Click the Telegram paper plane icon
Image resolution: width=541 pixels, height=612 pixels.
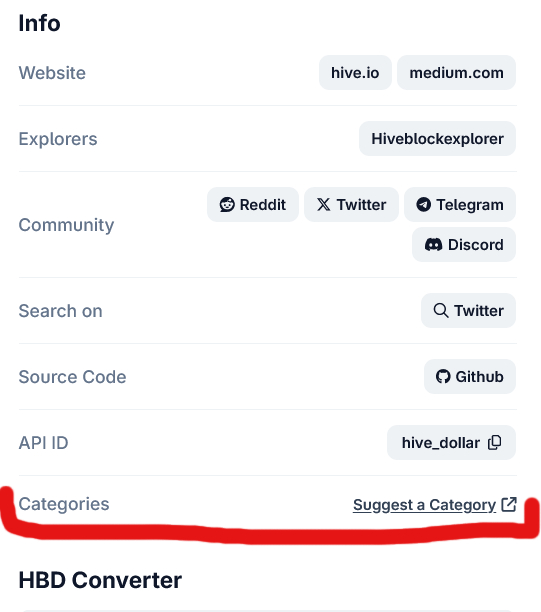click(424, 205)
